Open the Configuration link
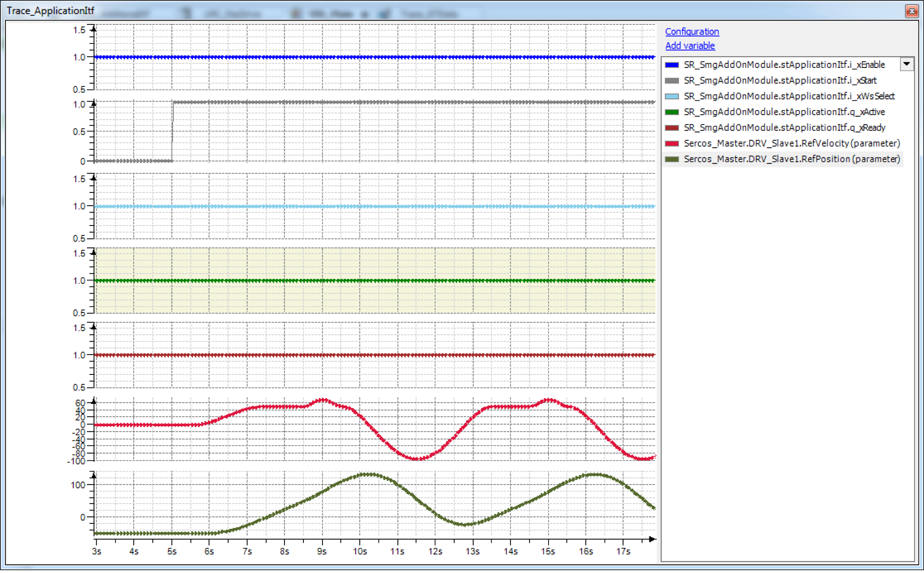924x573 pixels. pyautogui.click(x=692, y=31)
